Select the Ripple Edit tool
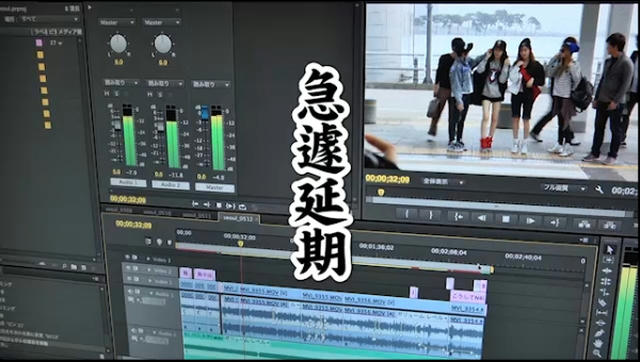The width and height of the screenshot is (640, 362). point(607,271)
